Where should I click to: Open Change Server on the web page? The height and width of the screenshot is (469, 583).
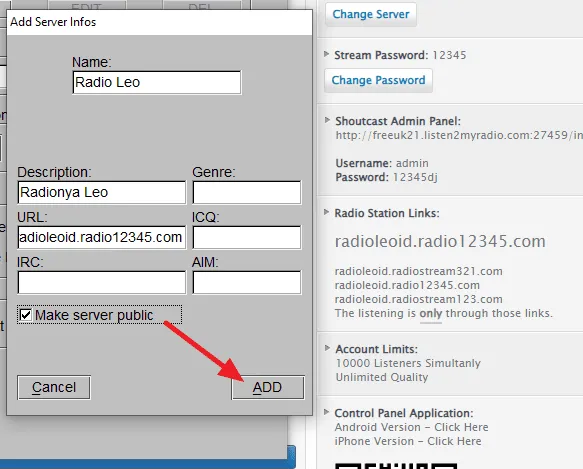[371, 14]
